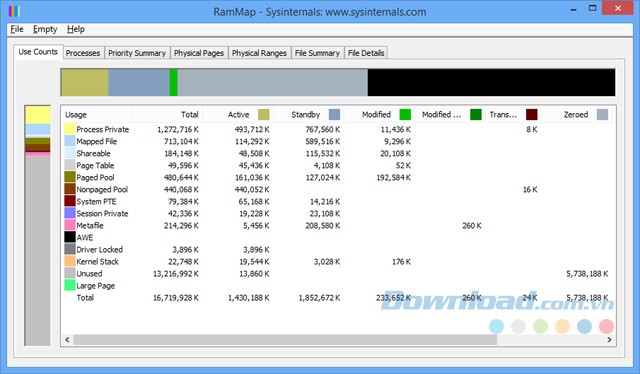Image resolution: width=640 pixels, height=374 pixels.
Task: Click the dark red System PTE swatch
Action: click(70, 201)
